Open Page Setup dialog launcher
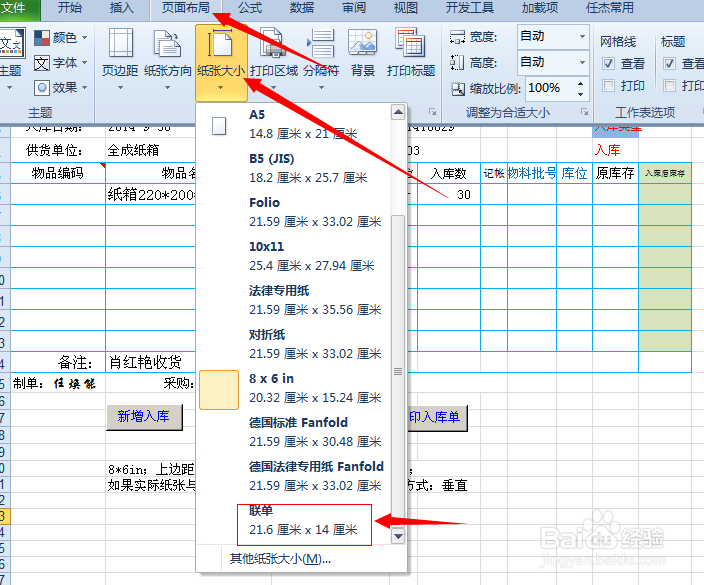This screenshot has height=585, width=704. [x=432, y=111]
